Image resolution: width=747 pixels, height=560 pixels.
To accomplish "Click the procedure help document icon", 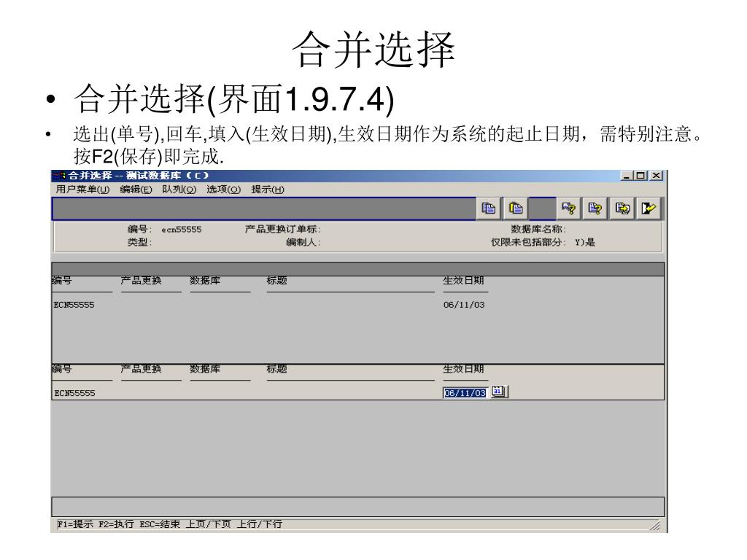I will tap(595, 208).
